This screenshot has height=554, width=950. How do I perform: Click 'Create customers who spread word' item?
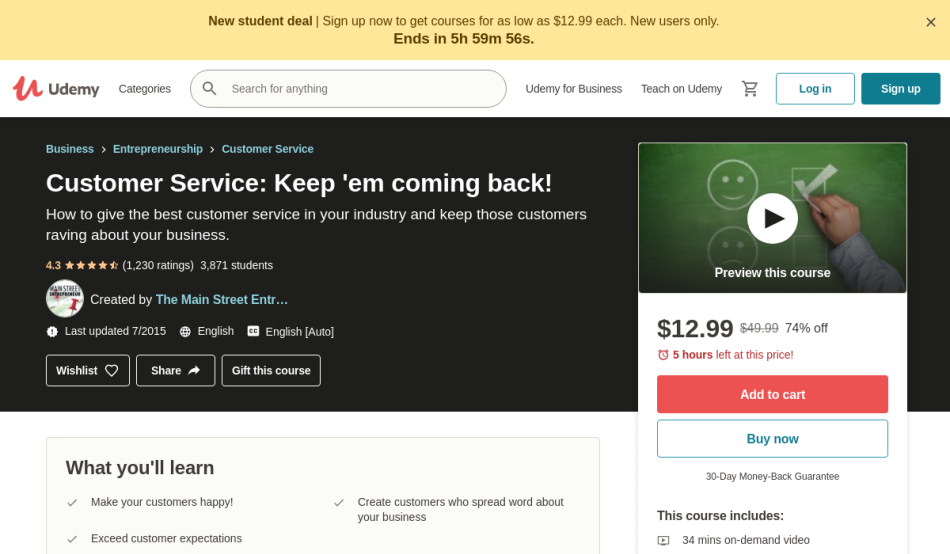click(460, 510)
